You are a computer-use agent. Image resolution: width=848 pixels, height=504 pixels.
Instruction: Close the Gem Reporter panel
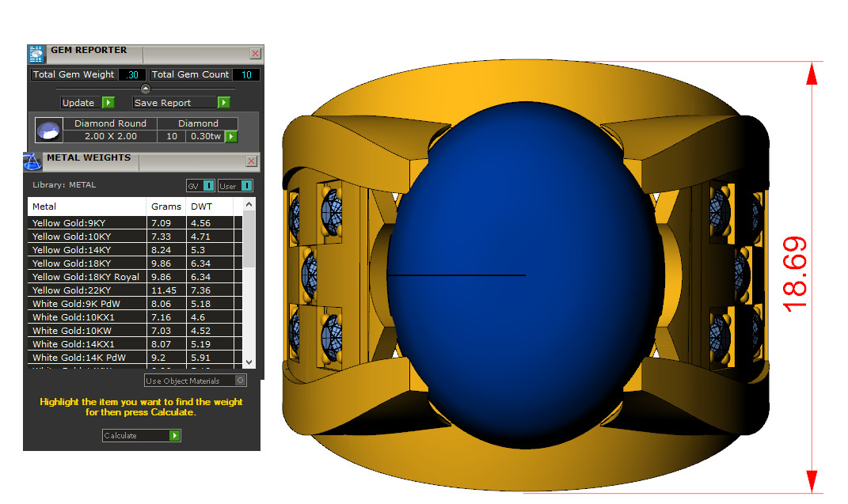coord(255,54)
